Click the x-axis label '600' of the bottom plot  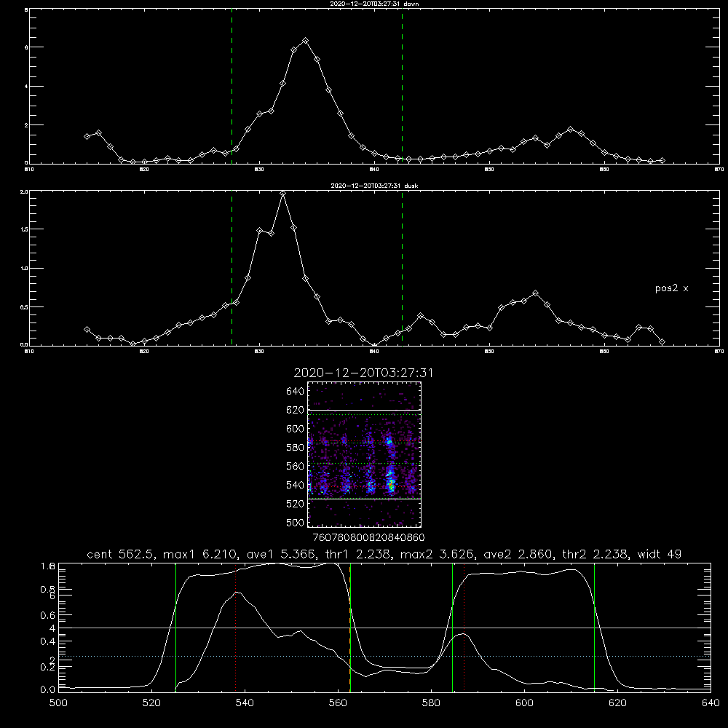(x=525, y=703)
